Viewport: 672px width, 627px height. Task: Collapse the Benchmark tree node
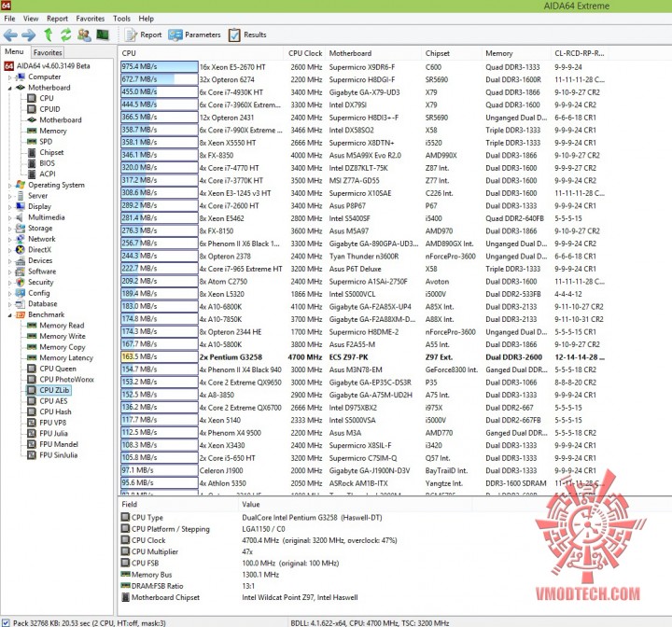click(10, 315)
